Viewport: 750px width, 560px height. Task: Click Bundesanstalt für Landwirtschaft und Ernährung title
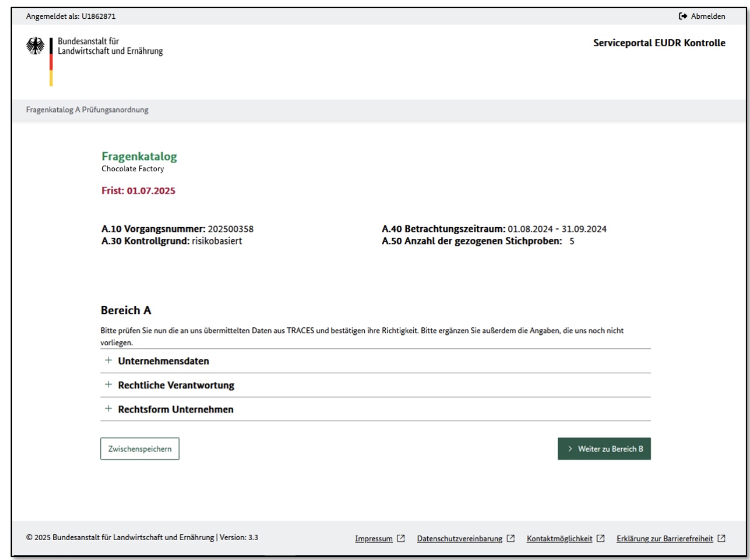(110, 46)
